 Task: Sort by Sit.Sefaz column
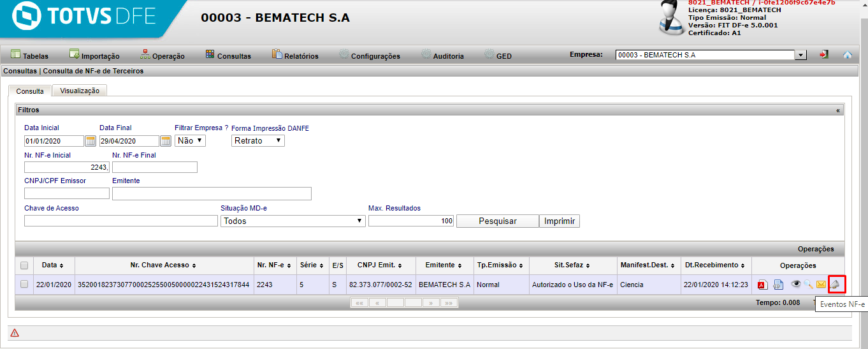coord(572,265)
